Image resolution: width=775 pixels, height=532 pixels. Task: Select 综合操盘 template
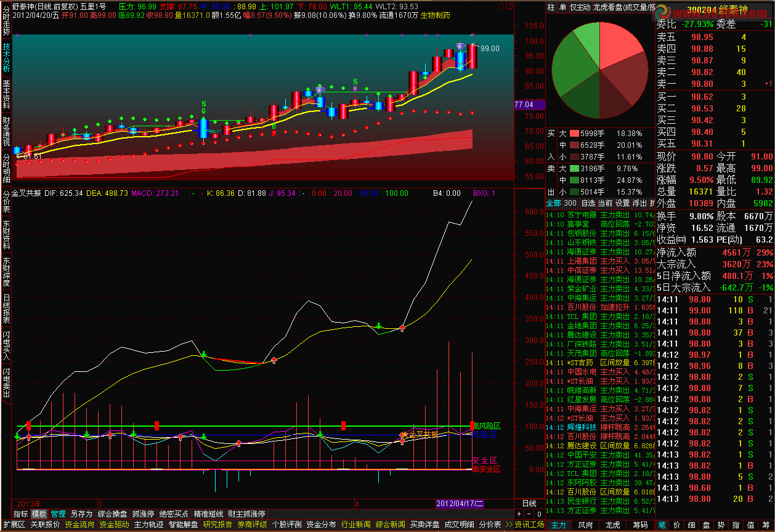point(113,514)
